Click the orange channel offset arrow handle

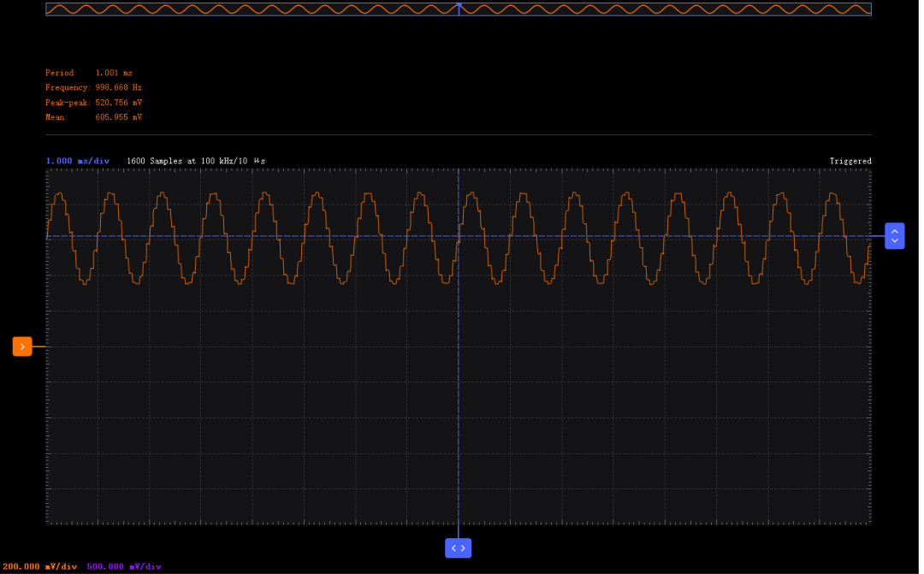[x=22, y=346]
